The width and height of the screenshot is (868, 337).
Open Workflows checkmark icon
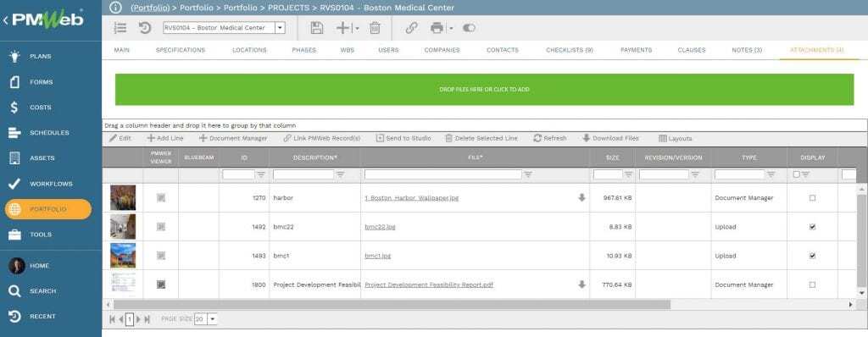[x=15, y=184]
